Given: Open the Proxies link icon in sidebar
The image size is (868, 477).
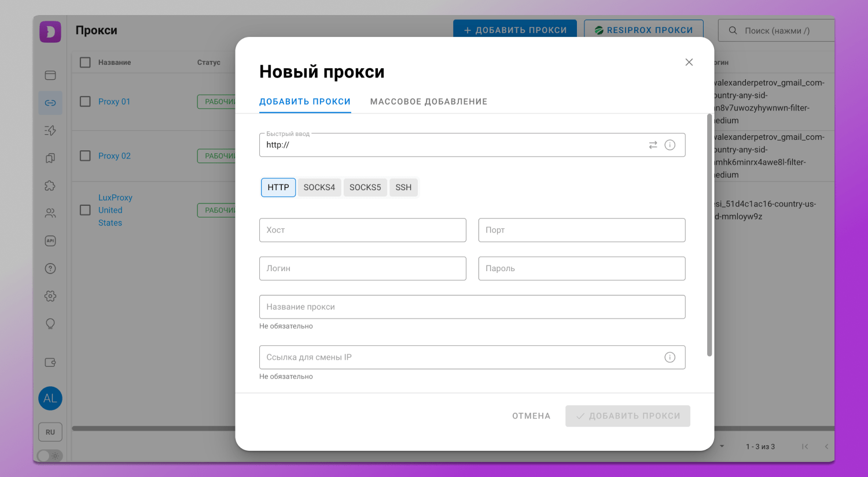Looking at the screenshot, I should pyautogui.click(x=50, y=102).
